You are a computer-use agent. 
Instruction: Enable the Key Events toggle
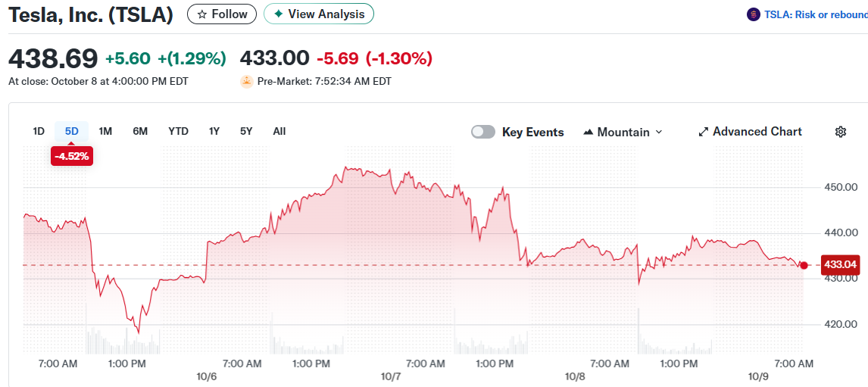tap(482, 132)
